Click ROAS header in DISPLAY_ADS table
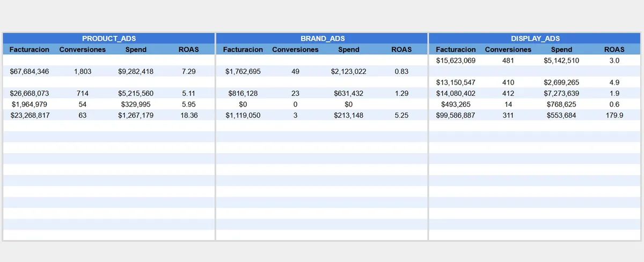Viewport: 644px width, 262px height. pos(614,49)
